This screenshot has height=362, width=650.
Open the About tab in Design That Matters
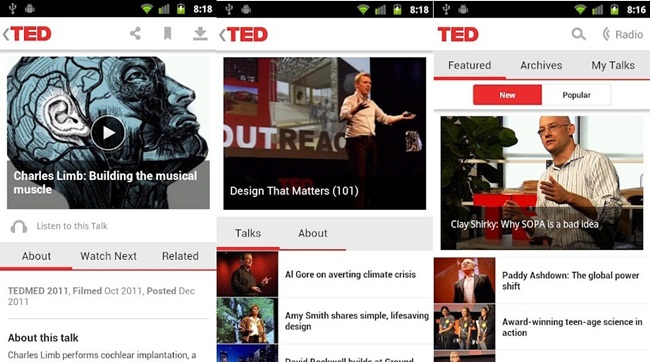coord(313,233)
